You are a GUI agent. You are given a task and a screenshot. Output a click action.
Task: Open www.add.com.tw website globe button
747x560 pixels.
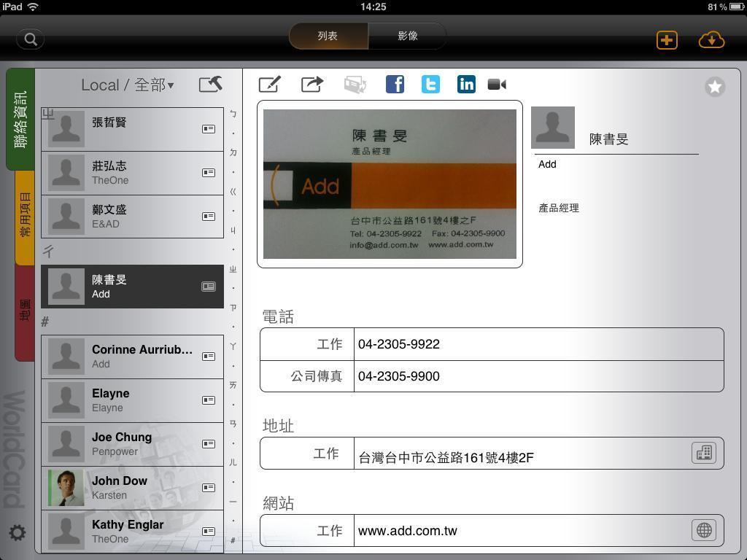click(x=704, y=530)
